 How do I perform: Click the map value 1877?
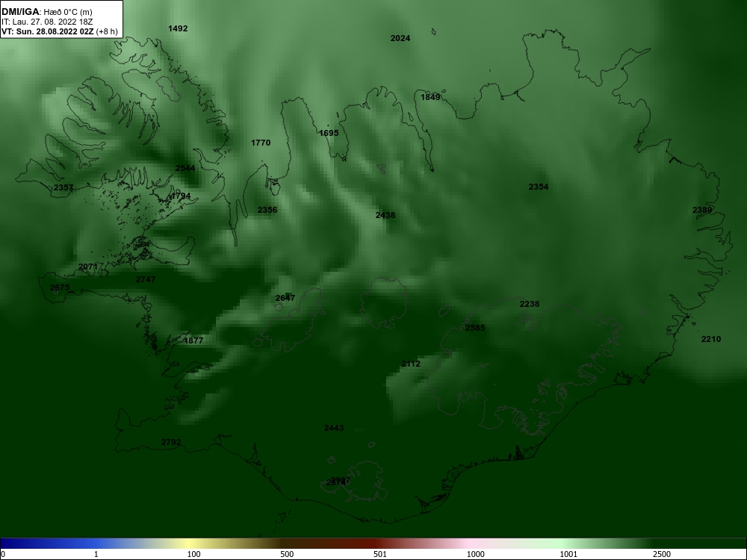[193, 340]
